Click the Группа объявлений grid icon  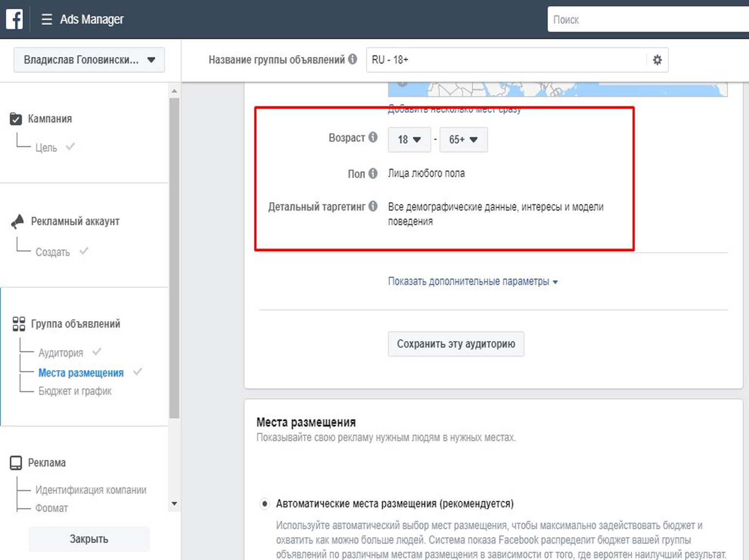coord(18,324)
